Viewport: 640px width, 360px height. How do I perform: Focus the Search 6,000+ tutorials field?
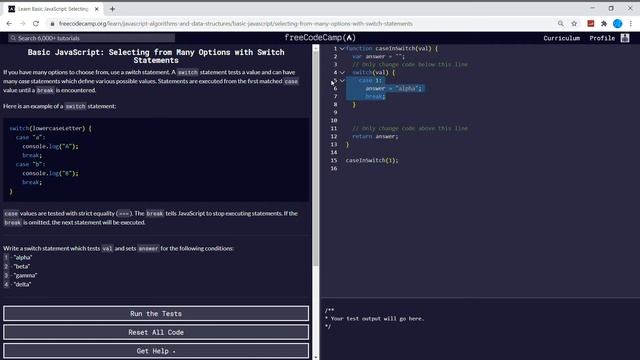(x=92, y=38)
